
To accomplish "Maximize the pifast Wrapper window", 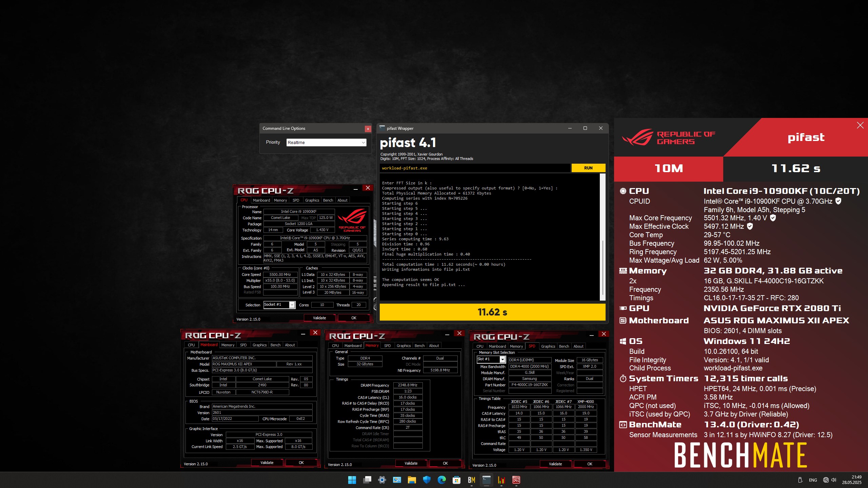I will click(x=585, y=128).
